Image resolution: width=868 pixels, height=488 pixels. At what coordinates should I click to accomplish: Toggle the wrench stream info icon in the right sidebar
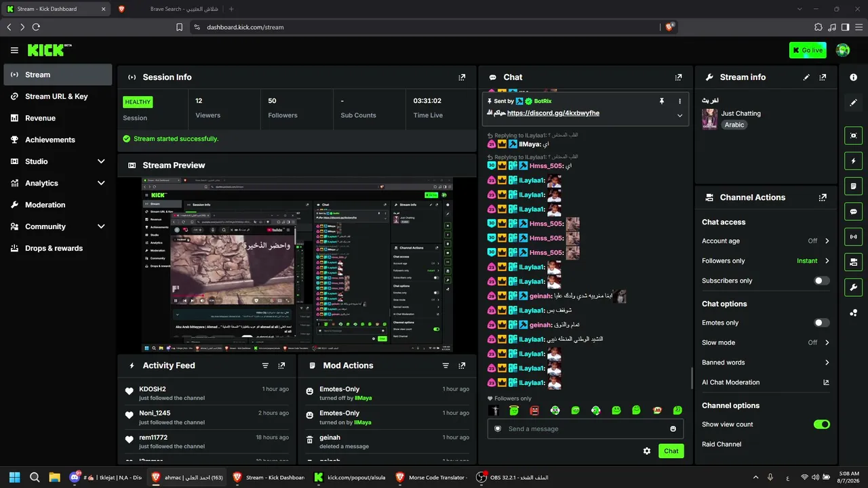[853, 287]
